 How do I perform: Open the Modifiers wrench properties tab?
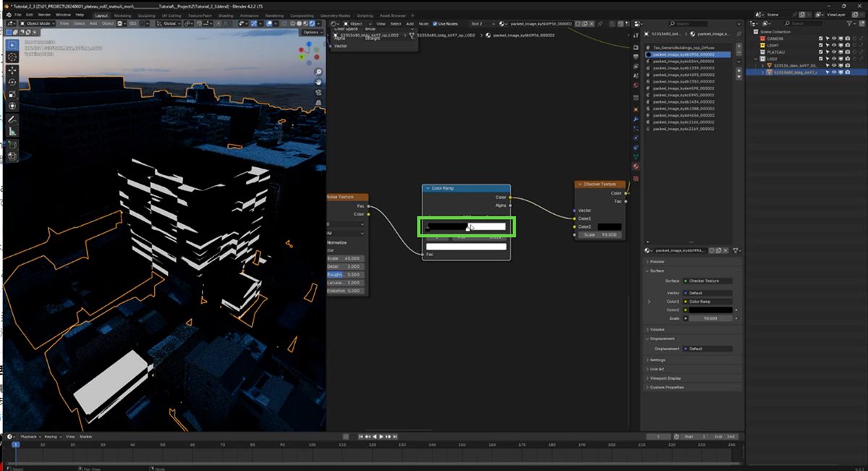[x=635, y=119]
